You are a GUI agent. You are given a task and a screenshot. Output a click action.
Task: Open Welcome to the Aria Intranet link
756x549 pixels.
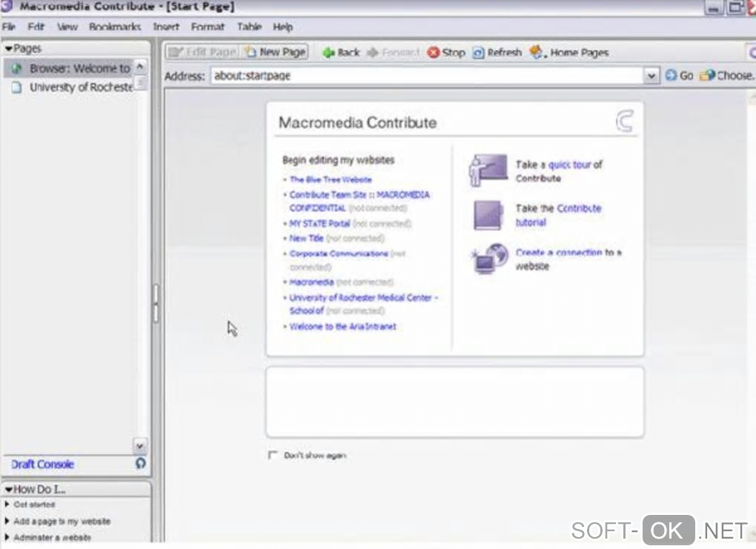(343, 326)
